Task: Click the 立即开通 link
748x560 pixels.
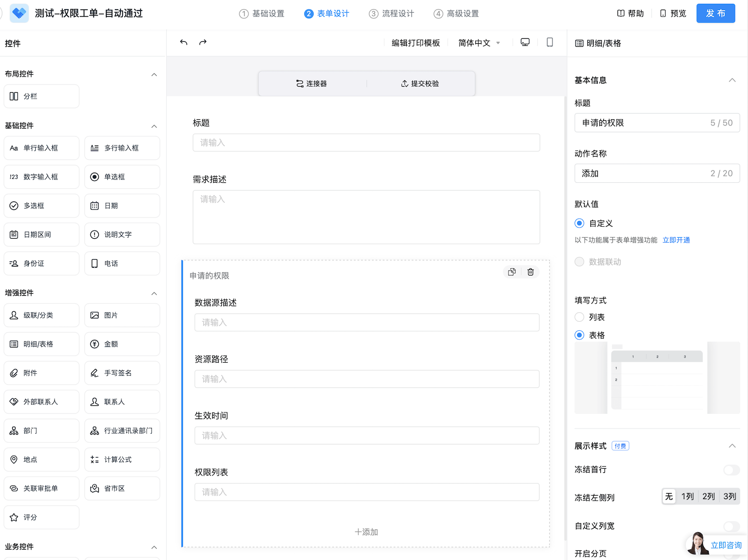Action: coord(676,240)
